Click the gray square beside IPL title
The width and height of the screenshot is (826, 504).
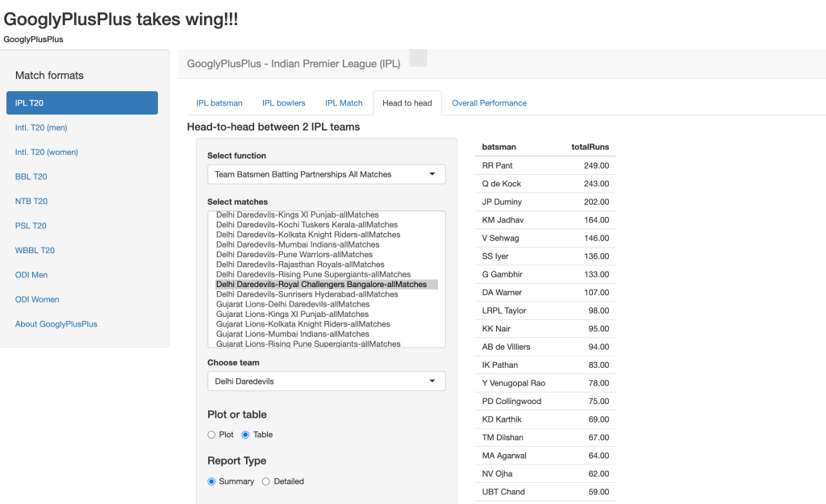[418, 58]
